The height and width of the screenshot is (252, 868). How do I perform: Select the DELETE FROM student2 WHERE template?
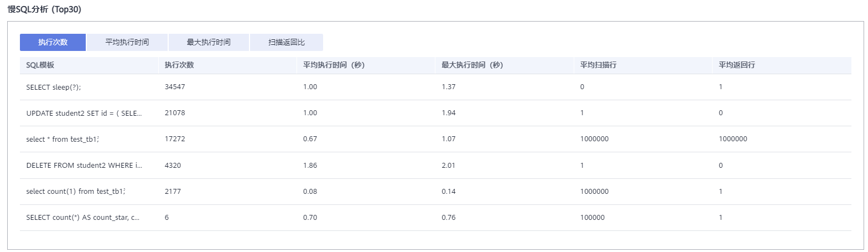(x=84, y=165)
